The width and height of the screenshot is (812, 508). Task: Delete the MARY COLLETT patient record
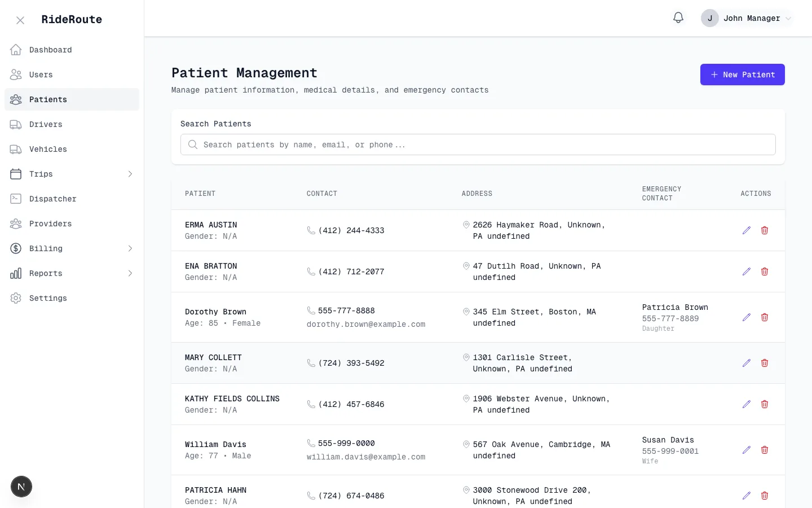pos(765,363)
